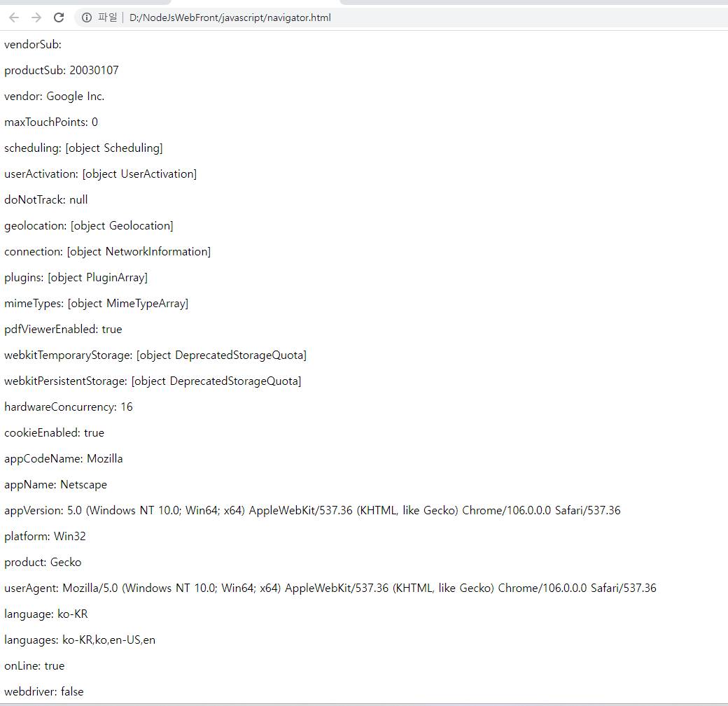Click the 'geolocation: [object Geolocation]' line

point(89,226)
